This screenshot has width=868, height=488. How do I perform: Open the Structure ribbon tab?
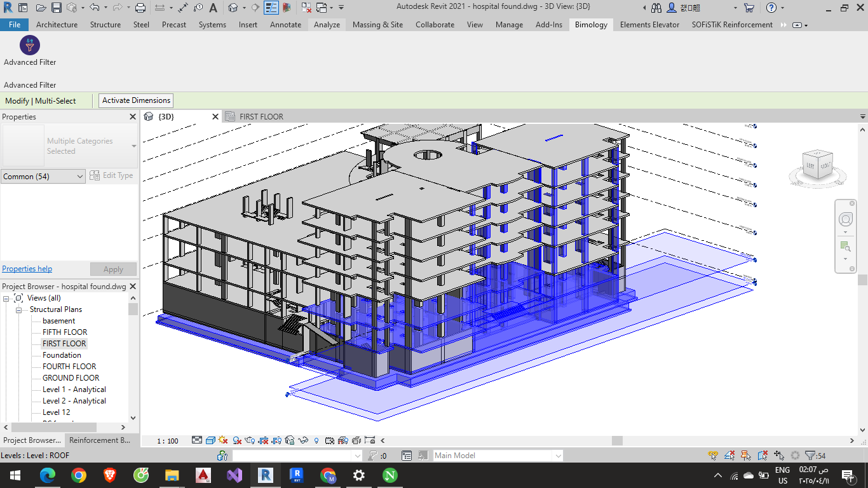tap(105, 25)
